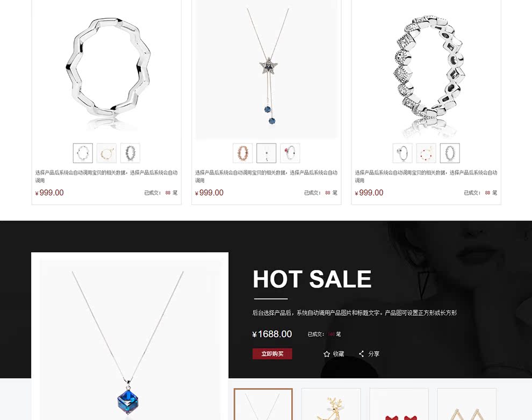Select star necklace thumbnail in middle card
Screen dimensions: 532x420
[x=267, y=153]
